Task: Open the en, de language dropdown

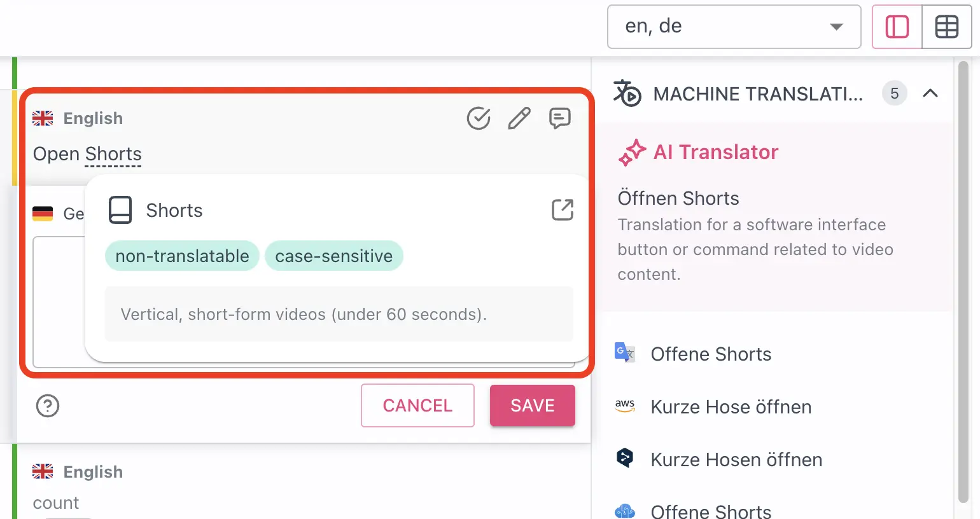Action: [x=734, y=27]
